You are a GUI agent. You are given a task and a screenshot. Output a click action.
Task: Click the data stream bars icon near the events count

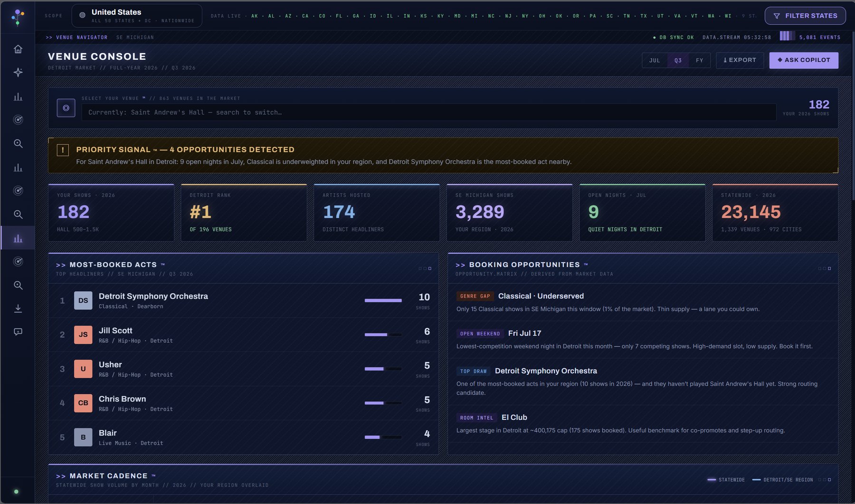pyautogui.click(x=787, y=36)
